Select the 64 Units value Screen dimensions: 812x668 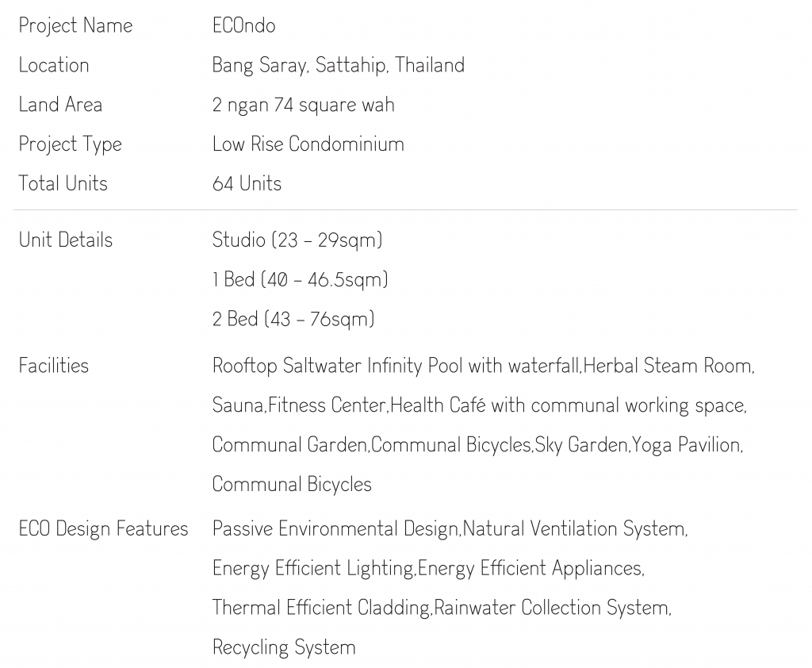(247, 183)
